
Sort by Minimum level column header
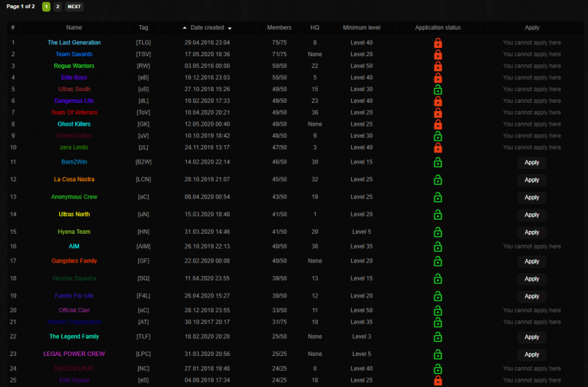point(362,27)
